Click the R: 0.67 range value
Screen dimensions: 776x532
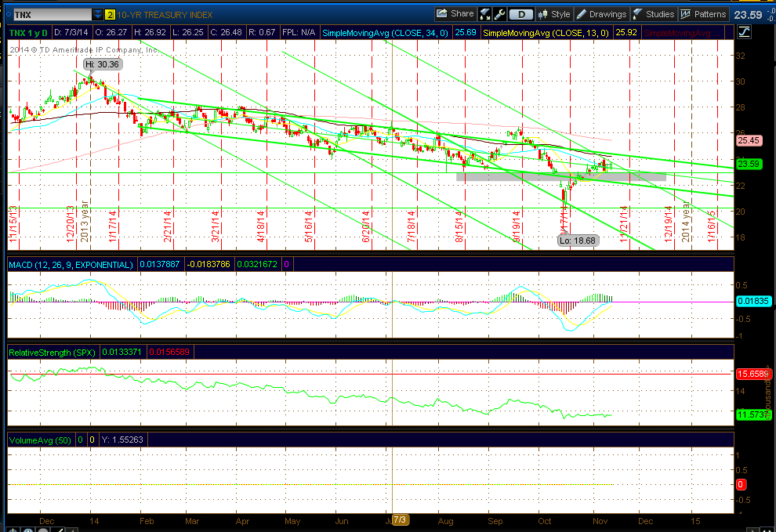(x=261, y=33)
